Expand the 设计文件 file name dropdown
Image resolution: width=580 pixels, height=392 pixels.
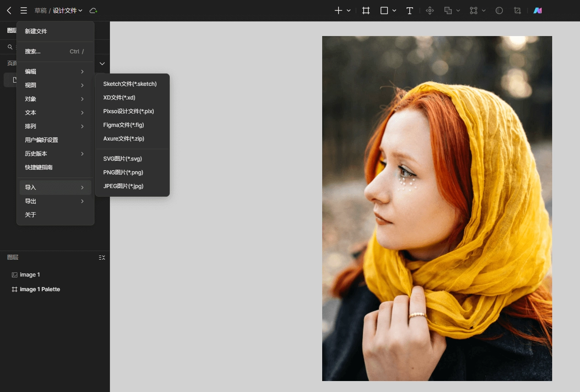click(x=68, y=10)
